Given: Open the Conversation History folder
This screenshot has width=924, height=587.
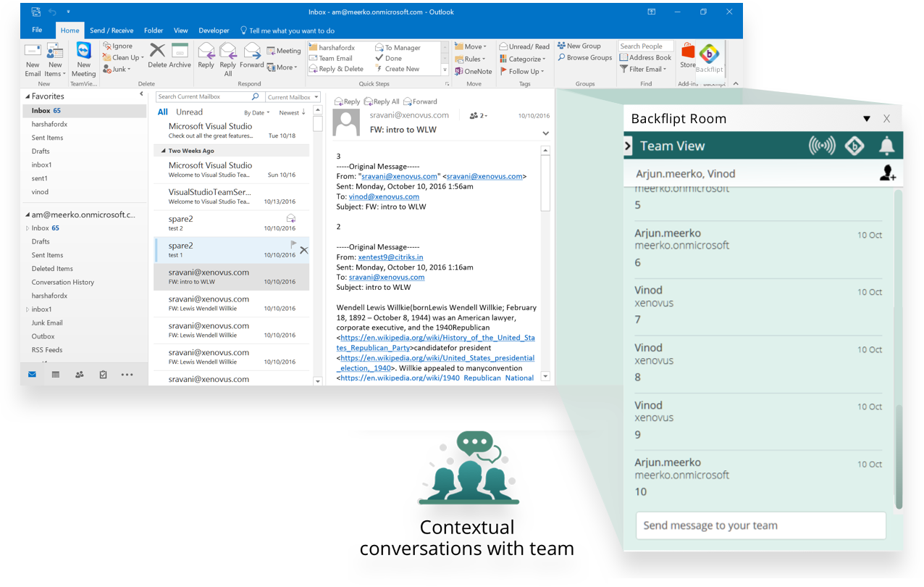Looking at the screenshot, I should coord(63,283).
